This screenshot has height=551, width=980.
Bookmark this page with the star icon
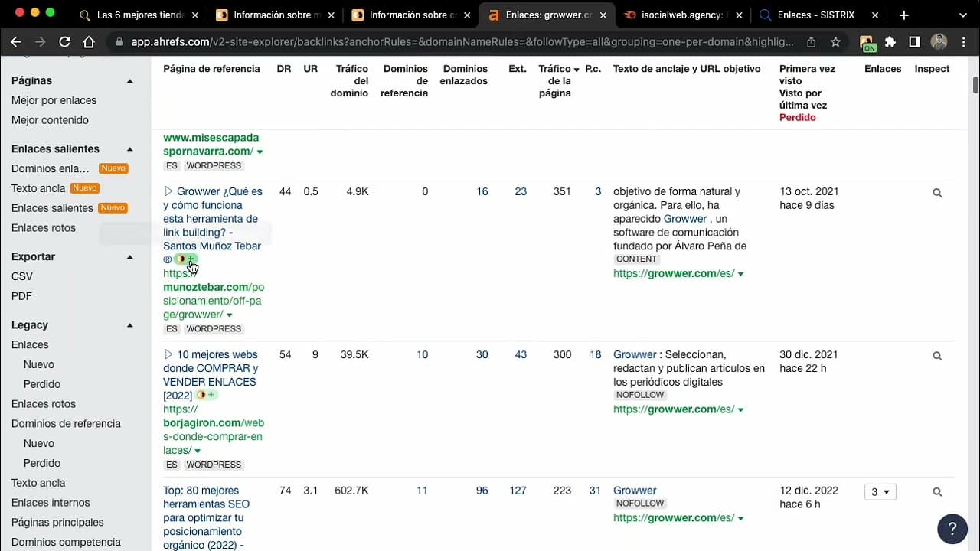point(835,42)
